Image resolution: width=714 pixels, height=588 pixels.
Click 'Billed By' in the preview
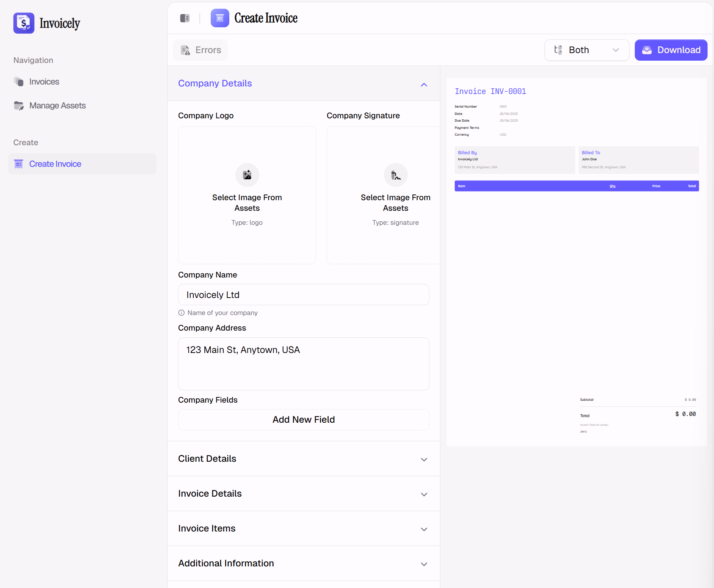click(467, 153)
